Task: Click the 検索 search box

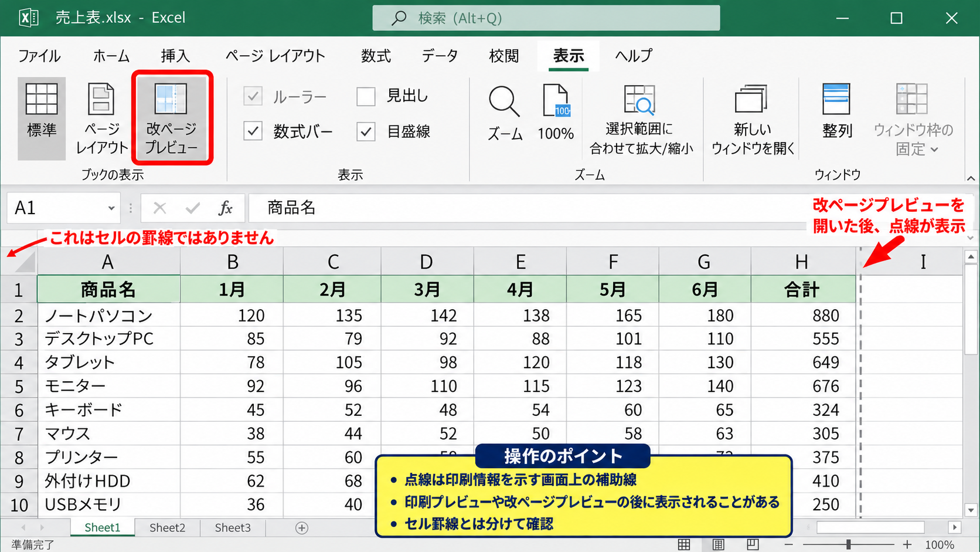Action: 546,18
